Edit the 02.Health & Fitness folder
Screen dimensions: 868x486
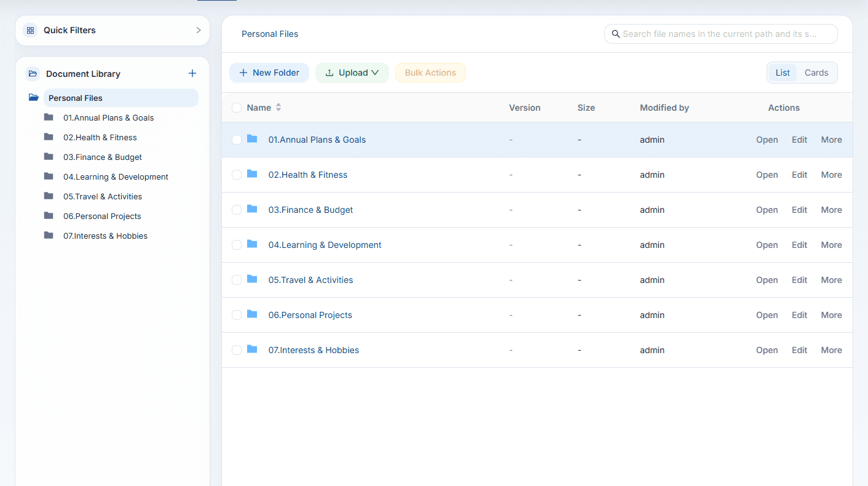pyautogui.click(x=799, y=175)
